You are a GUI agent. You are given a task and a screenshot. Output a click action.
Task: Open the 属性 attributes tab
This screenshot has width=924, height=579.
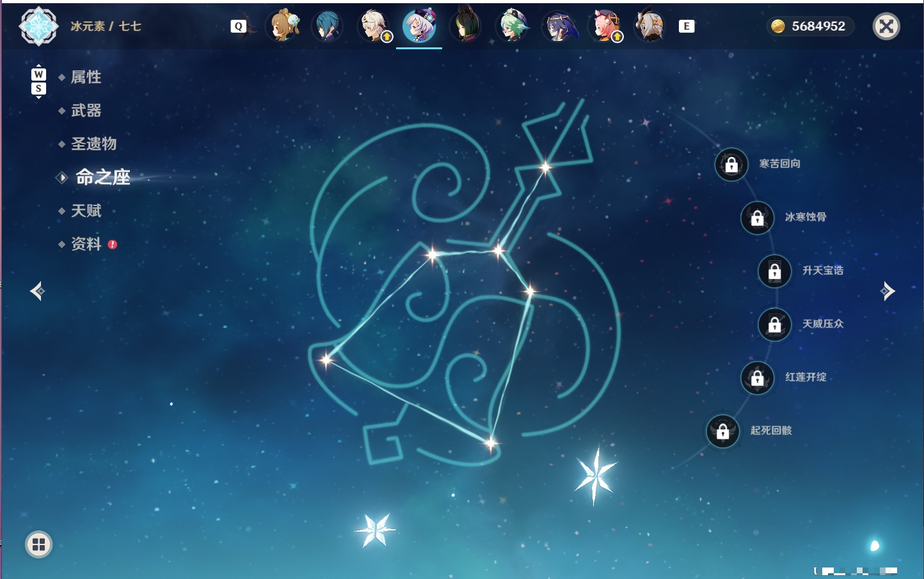[86, 77]
